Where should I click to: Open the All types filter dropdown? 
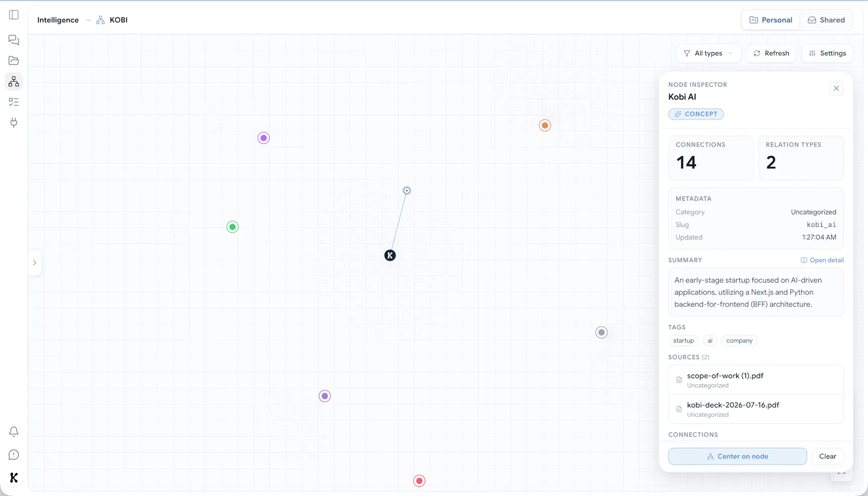pos(709,53)
